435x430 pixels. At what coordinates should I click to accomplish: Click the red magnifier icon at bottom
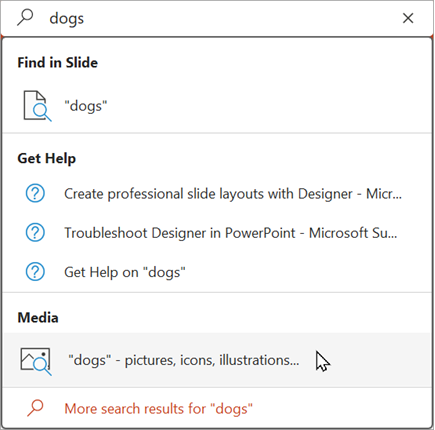[x=35, y=408]
